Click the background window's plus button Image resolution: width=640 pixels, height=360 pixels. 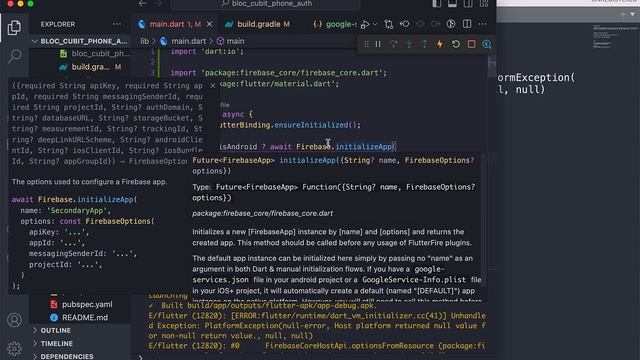(x=623, y=14)
